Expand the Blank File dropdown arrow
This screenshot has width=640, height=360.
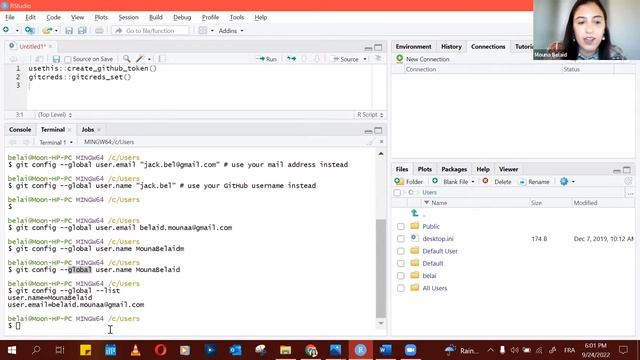point(473,182)
